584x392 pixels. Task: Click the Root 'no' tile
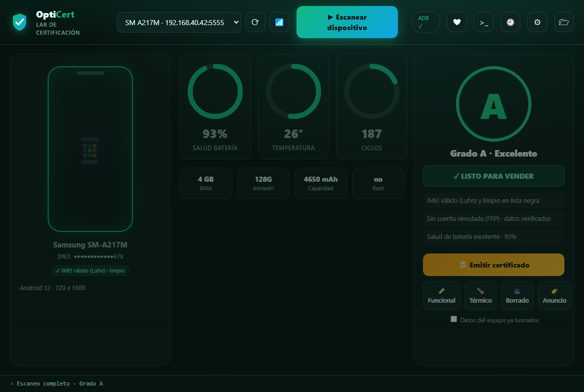click(378, 183)
